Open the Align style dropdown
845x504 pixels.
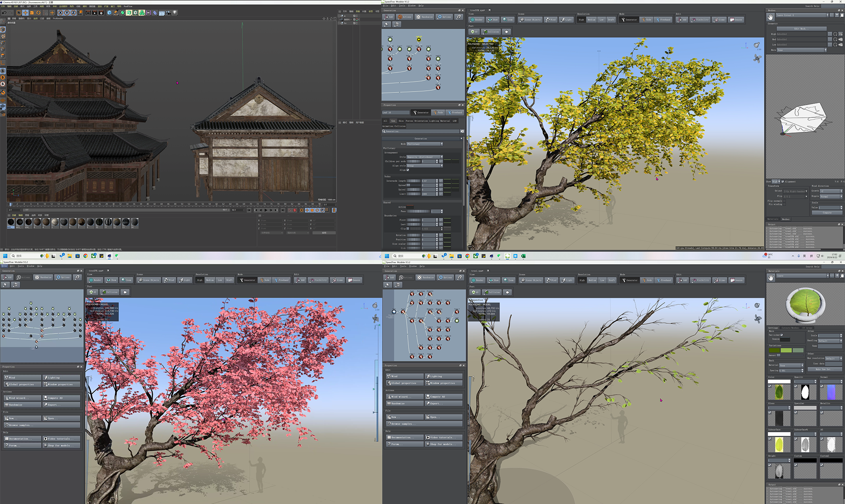click(425, 165)
